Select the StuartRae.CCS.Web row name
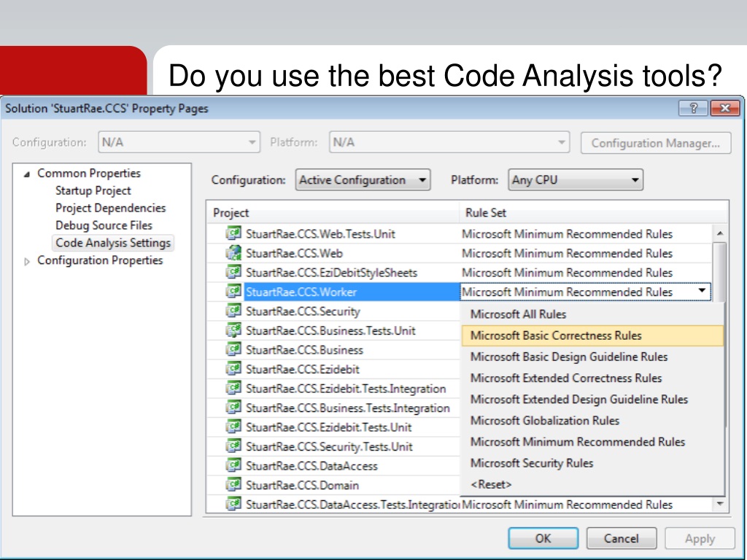 pos(294,253)
